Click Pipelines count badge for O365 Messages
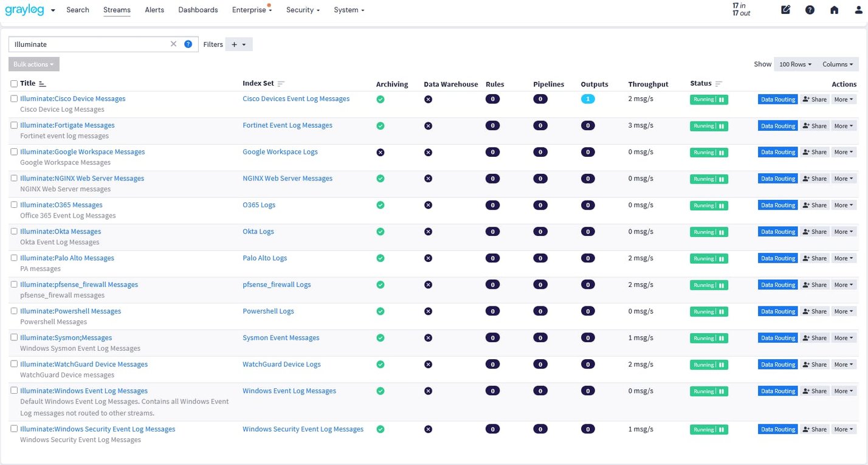 [x=540, y=205]
